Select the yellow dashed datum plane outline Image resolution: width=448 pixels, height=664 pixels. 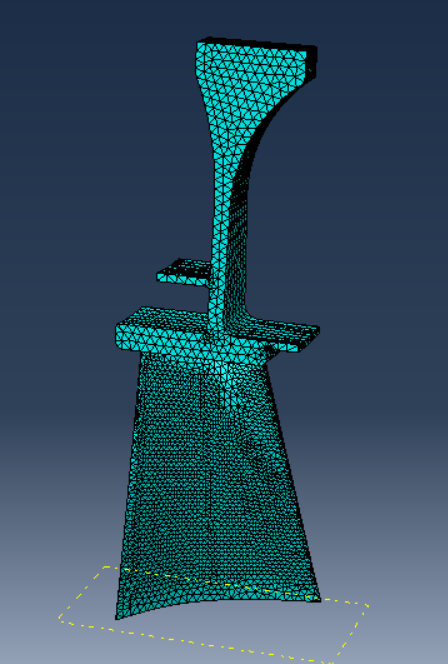214,616
